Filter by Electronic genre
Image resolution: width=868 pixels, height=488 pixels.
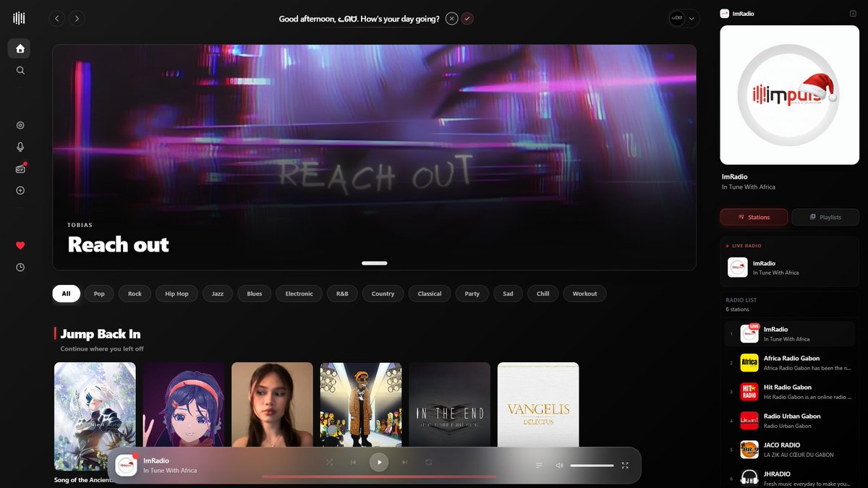299,294
